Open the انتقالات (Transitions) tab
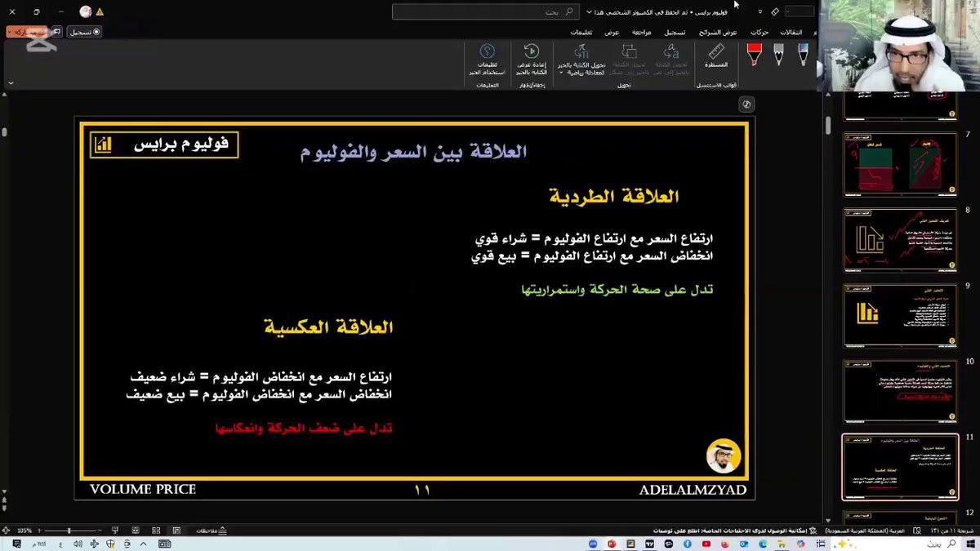 pyautogui.click(x=791, y=32)
